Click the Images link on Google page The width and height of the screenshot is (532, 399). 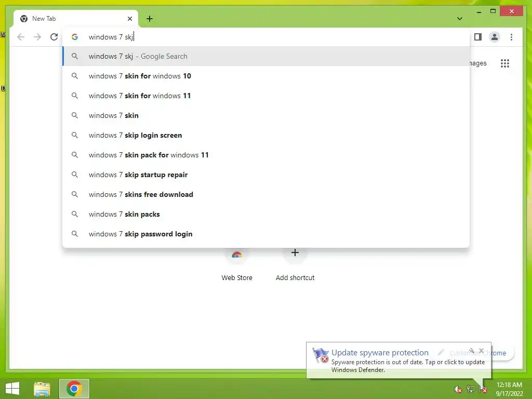(478, 63)
